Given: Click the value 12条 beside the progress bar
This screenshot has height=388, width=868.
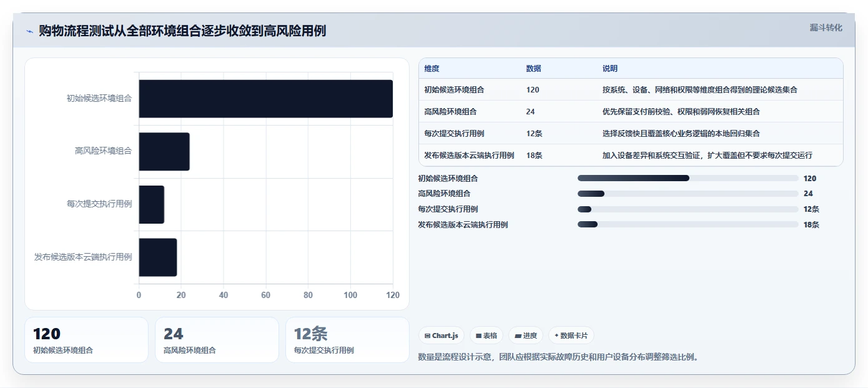Looking at the screenshot, I should [811, 209].
